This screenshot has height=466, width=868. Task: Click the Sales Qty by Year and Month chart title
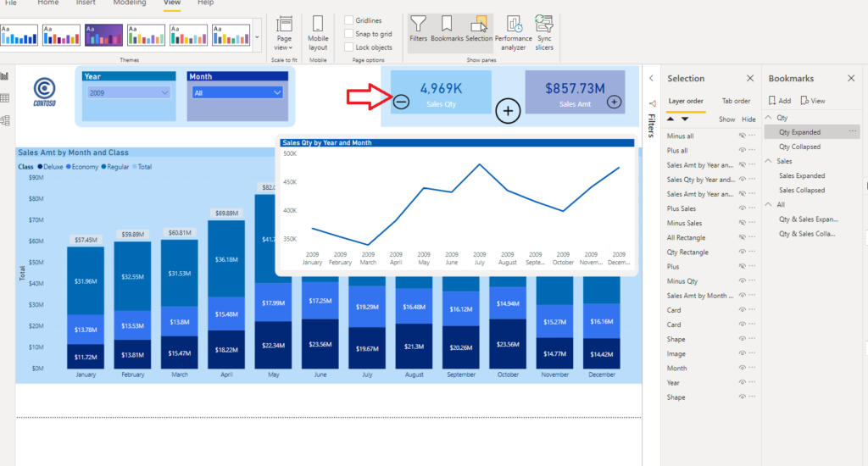coord(326,143)
